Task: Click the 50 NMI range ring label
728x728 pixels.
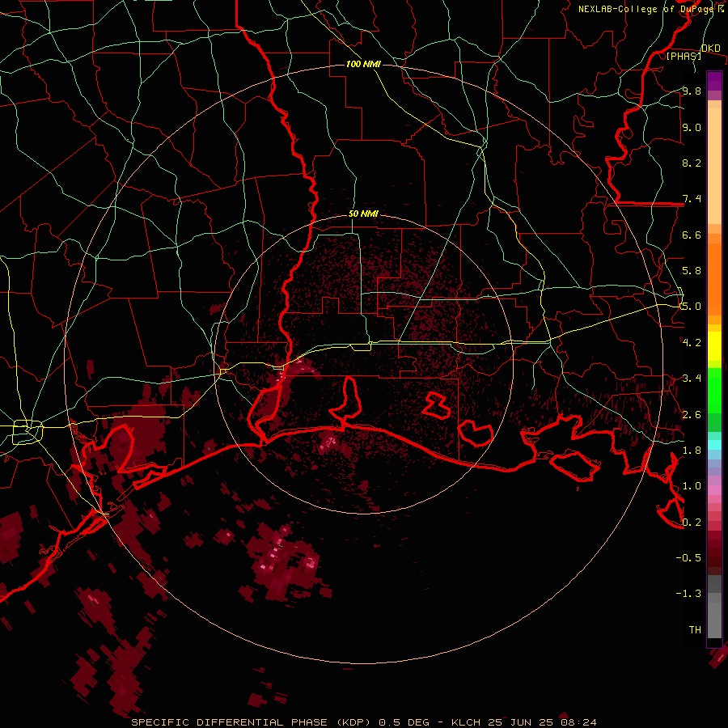Action: click(363, 214)
